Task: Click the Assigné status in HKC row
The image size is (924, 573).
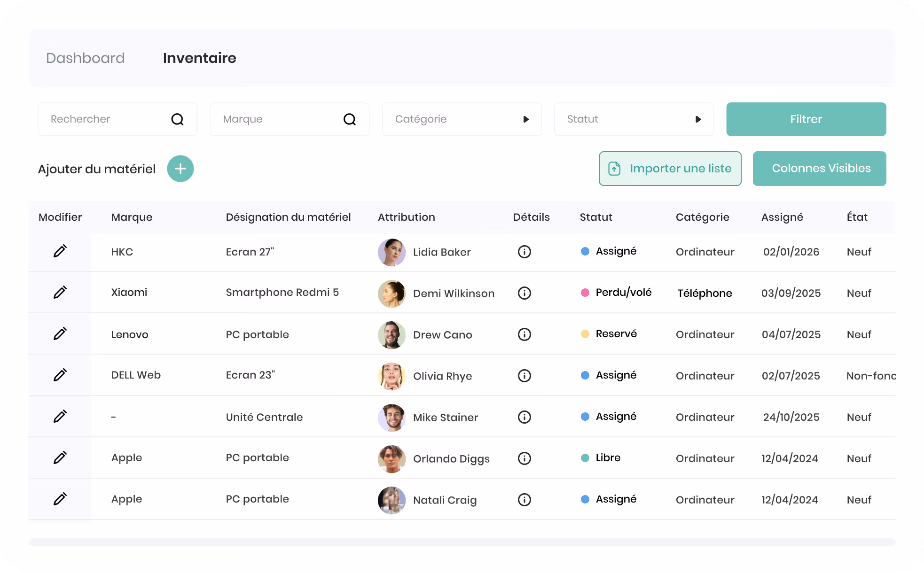Action: pos(609,251)
